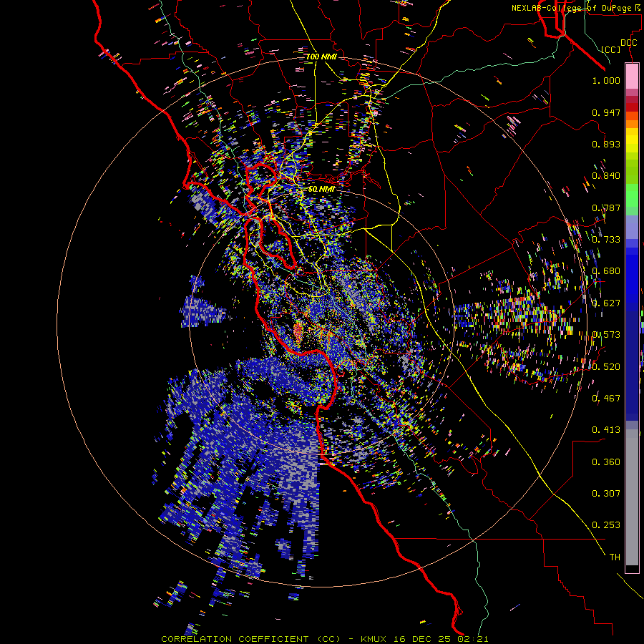
Task: Click the 100 NMI range ring label
Action: (x=321, y=57)
